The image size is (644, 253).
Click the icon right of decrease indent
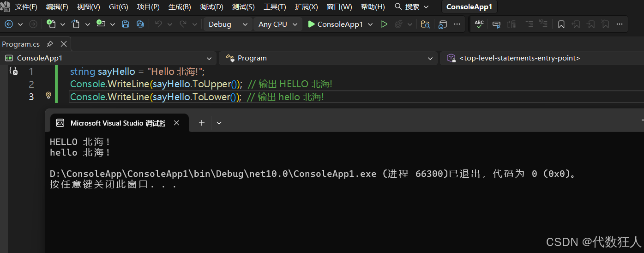click(x=544, y=24)
